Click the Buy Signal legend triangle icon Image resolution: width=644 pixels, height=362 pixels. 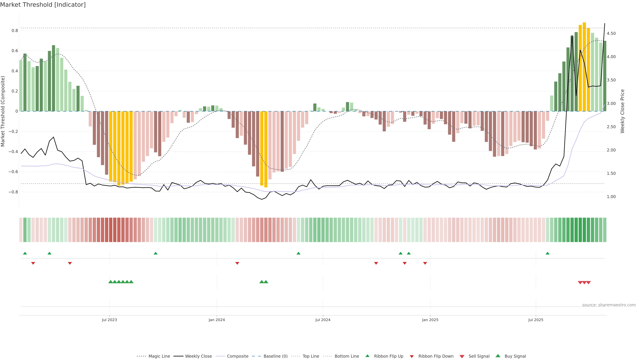click(498, 356)
